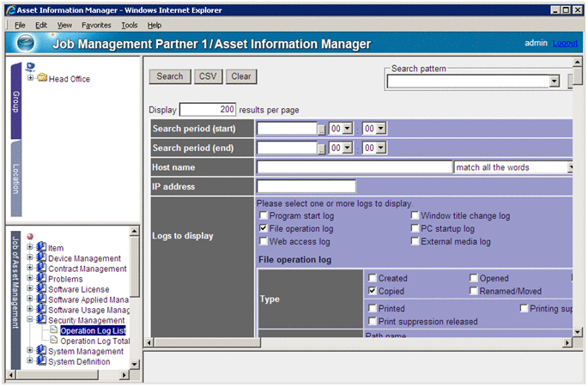Click the Logout link

tap(565, 43)
